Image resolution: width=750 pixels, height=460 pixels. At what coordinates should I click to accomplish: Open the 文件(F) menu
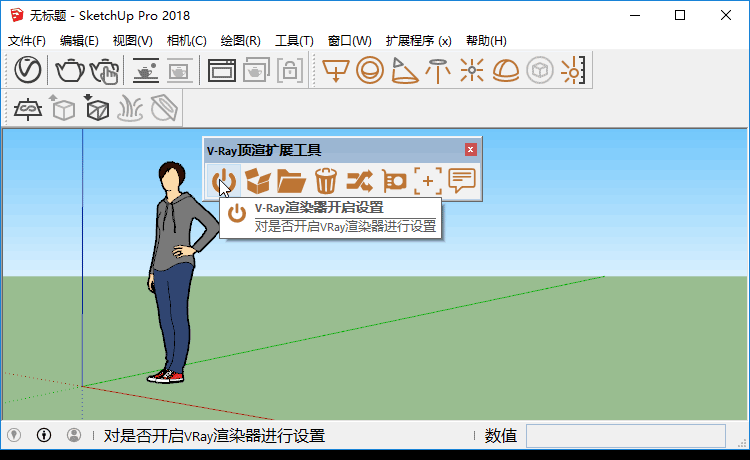[x=27, y=41]
